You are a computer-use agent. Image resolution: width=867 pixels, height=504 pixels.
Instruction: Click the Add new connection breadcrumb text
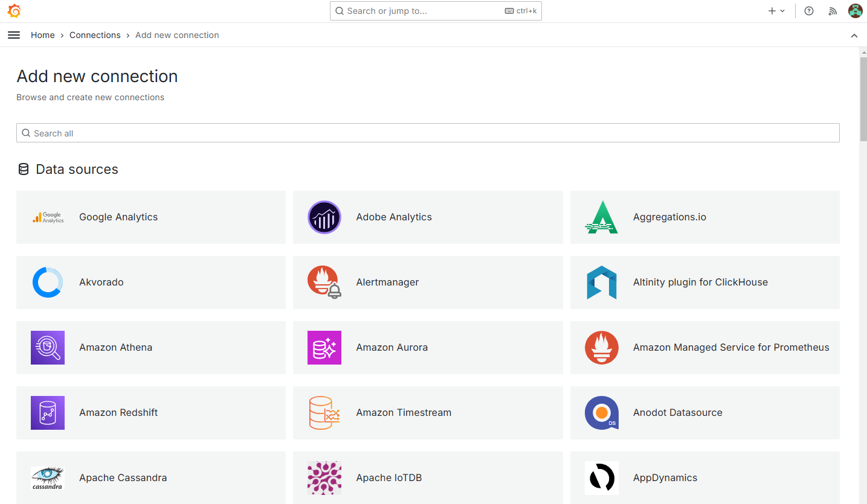177,35
